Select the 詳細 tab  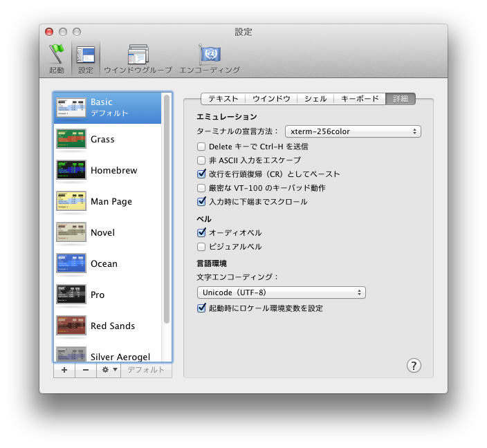[x=401, y=99]
